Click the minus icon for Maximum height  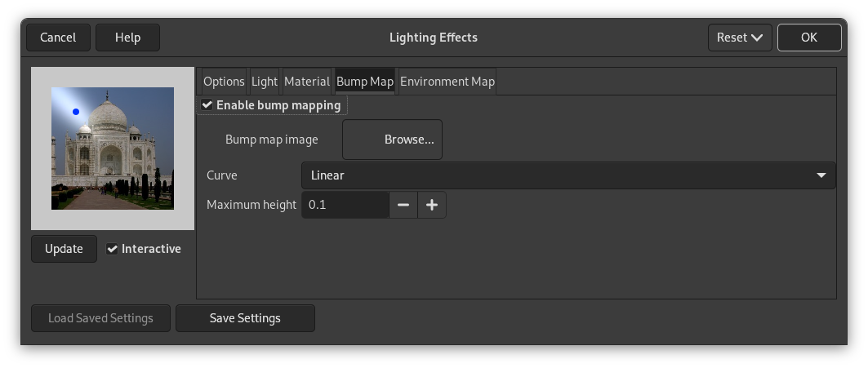click(403, 205)
